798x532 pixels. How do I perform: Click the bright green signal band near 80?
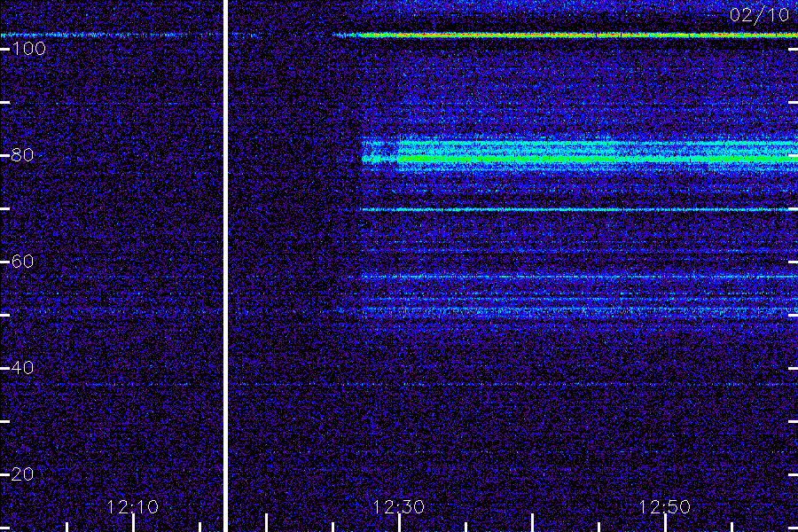pos(580,159)
